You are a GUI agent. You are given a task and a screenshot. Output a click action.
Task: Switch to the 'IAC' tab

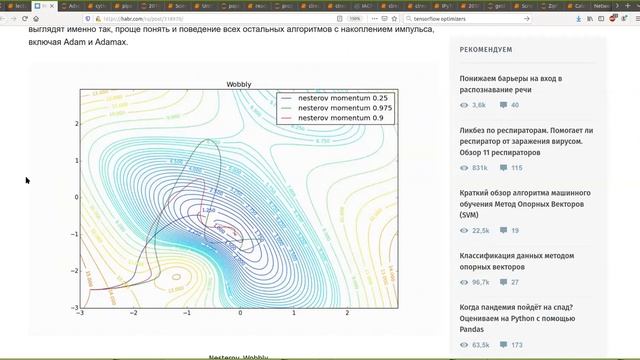point(364,6)
